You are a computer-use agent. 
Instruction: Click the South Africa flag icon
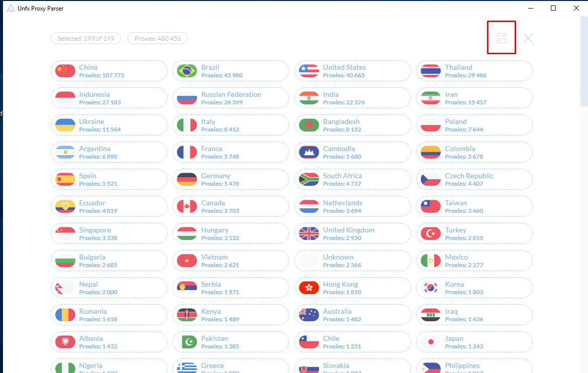[x=309, y=179]
